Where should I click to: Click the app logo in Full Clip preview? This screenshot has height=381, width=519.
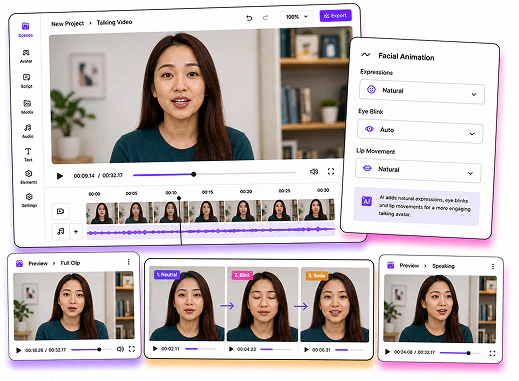[19, 263]
